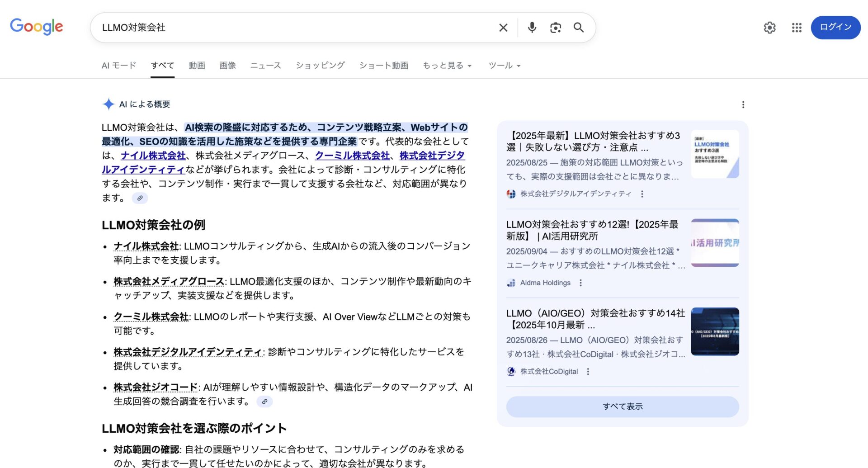Click the Aidma Holdings favicon
Image resolution: width=868 pixels, height=468 pixels.
511,283
